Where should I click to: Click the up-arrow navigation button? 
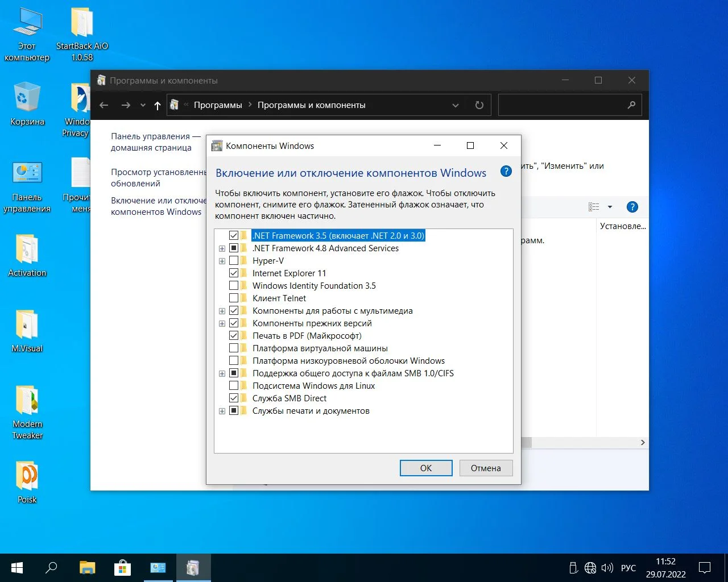pos(158,105)
